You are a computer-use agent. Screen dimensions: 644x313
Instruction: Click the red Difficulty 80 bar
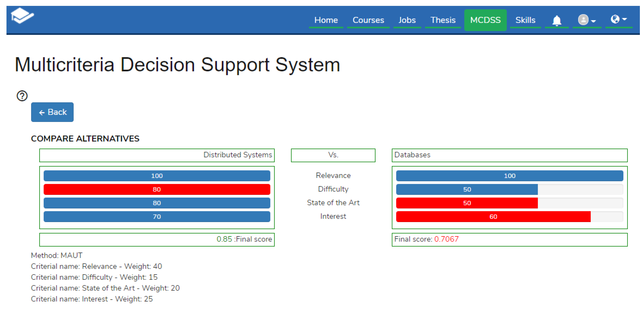(x=157, y=190)
